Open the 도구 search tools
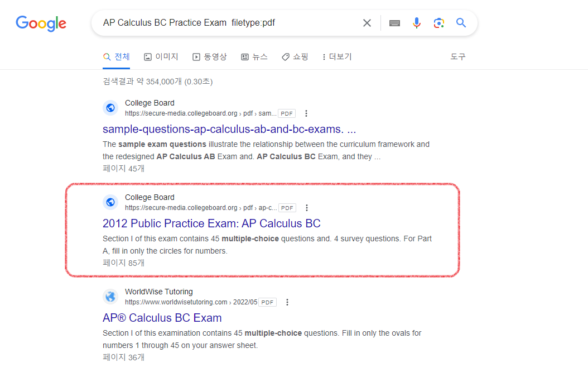The image size is (588, 372). 458,56
